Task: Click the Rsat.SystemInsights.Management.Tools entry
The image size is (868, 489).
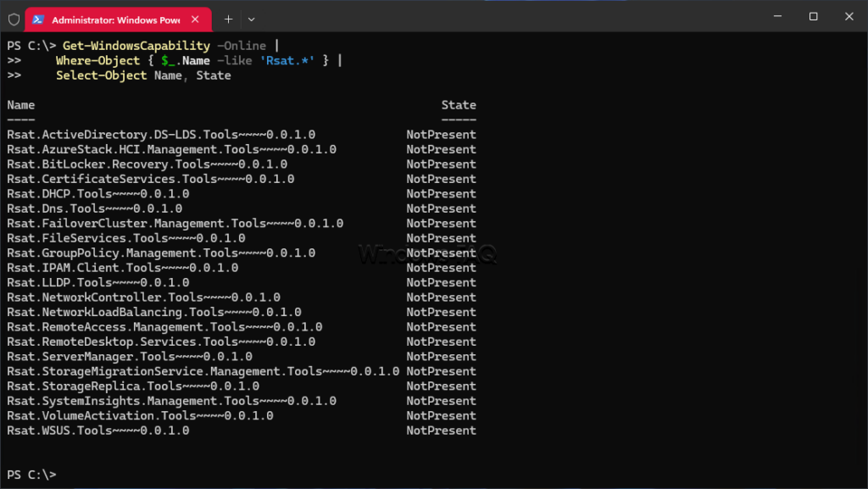Action: [171, 401]
